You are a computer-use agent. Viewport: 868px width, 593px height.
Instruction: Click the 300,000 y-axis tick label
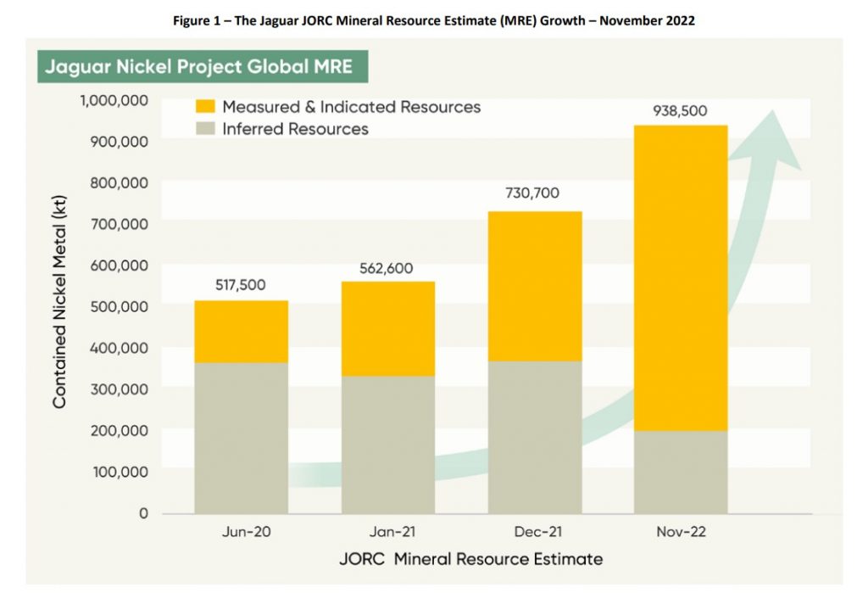(x=119, y=389)
